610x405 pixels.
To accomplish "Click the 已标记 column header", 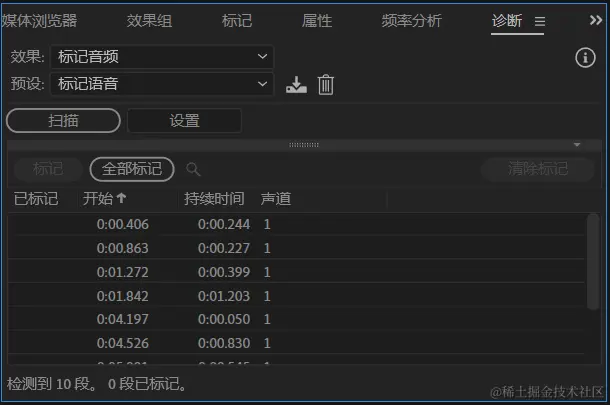I will click(36, 199).
